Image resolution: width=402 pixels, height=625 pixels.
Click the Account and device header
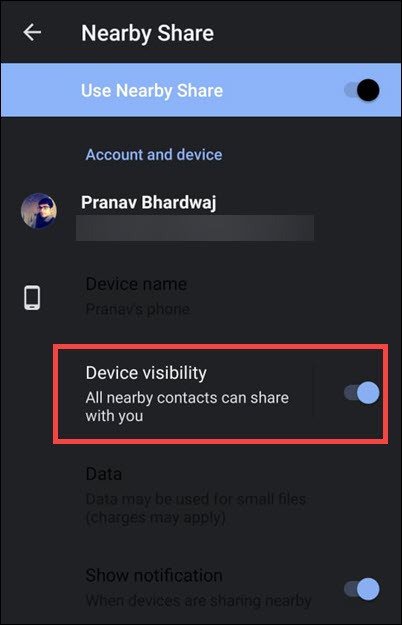[154, 155]
